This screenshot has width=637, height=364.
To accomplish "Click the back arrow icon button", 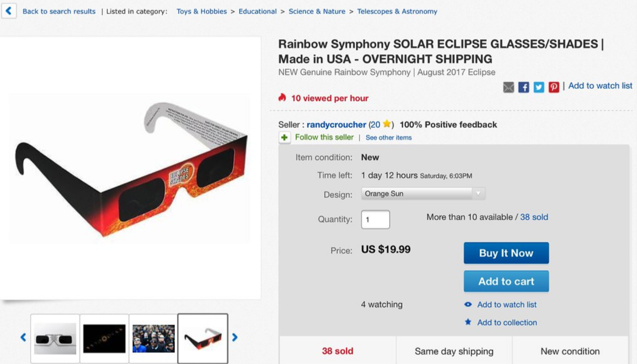I will click(x=9, y=11).
